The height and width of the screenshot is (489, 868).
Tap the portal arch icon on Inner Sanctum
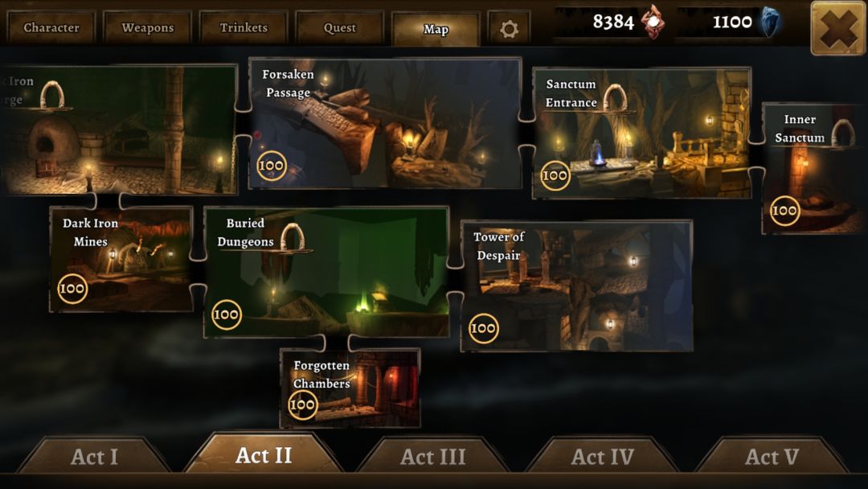point(842,133)
